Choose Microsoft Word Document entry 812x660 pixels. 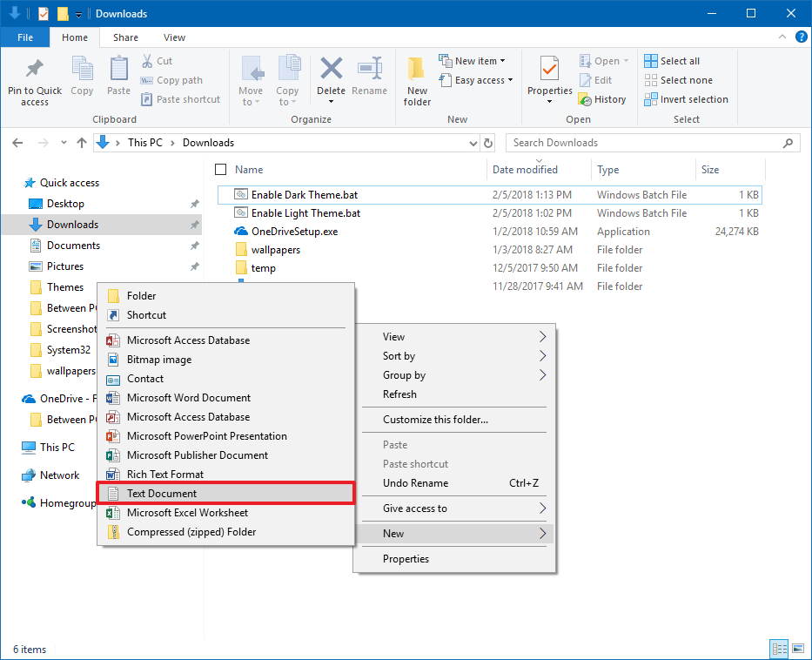point(225,398)
